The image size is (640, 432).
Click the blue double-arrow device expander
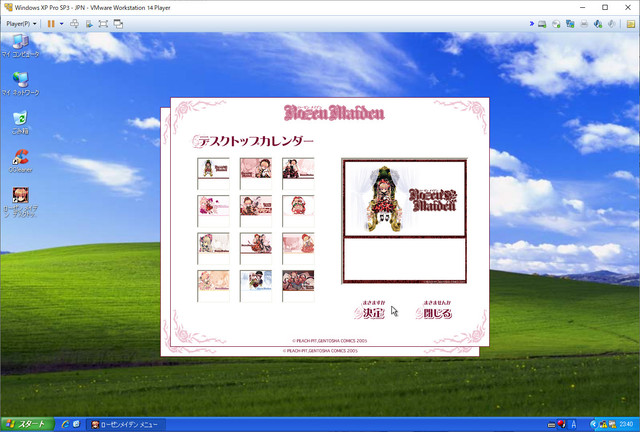click(531, 24)
